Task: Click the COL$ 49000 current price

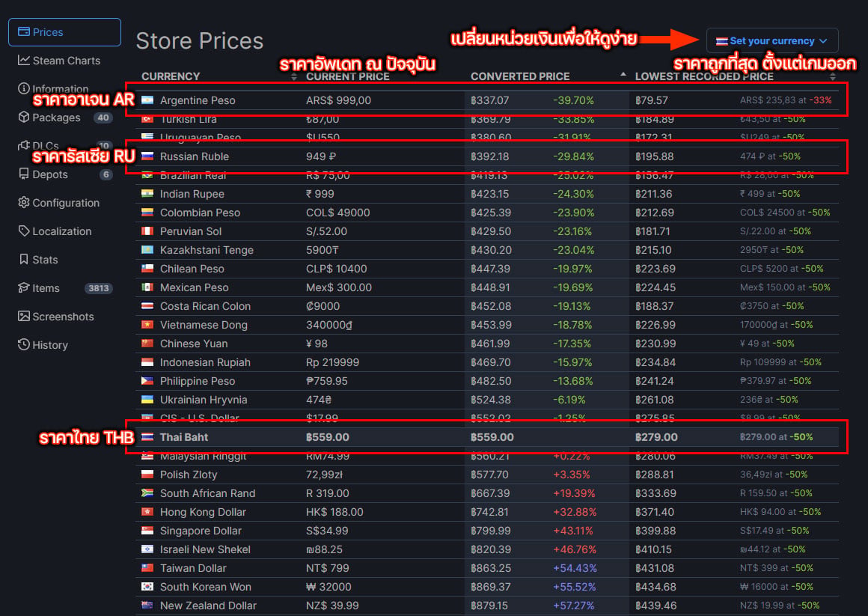Action: point(337,213)
